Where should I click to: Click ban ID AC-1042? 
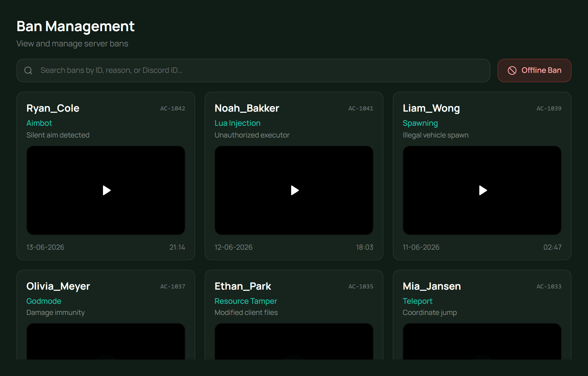point(173,108)
